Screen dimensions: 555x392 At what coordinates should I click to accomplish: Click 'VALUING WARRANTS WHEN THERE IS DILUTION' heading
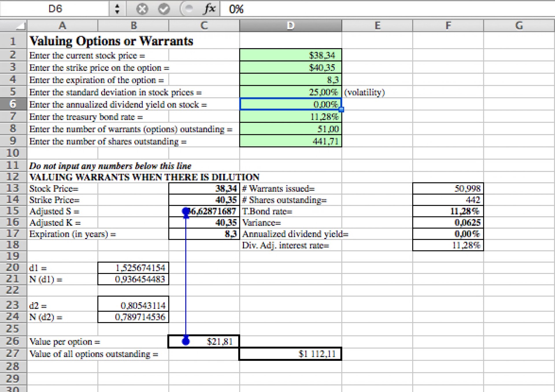coord(144,177)
